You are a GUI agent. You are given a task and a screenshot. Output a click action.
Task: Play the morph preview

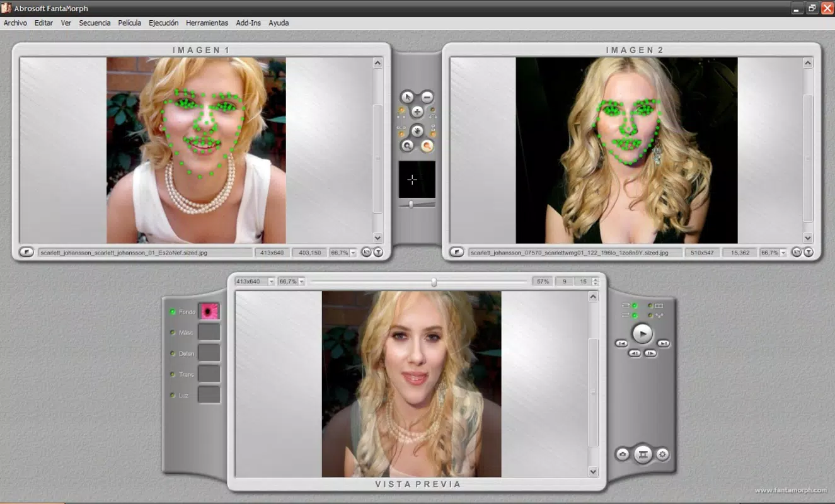(642, 333)
